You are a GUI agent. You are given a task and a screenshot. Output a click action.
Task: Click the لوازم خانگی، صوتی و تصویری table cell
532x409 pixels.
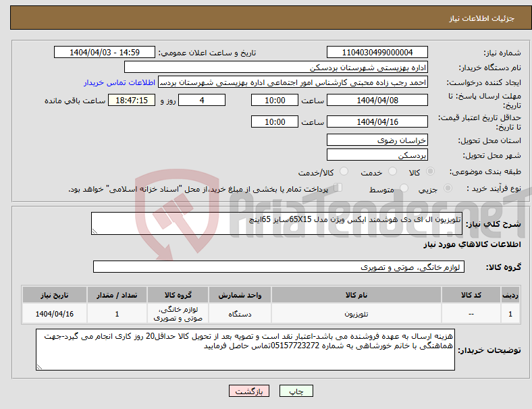point(178,314)
